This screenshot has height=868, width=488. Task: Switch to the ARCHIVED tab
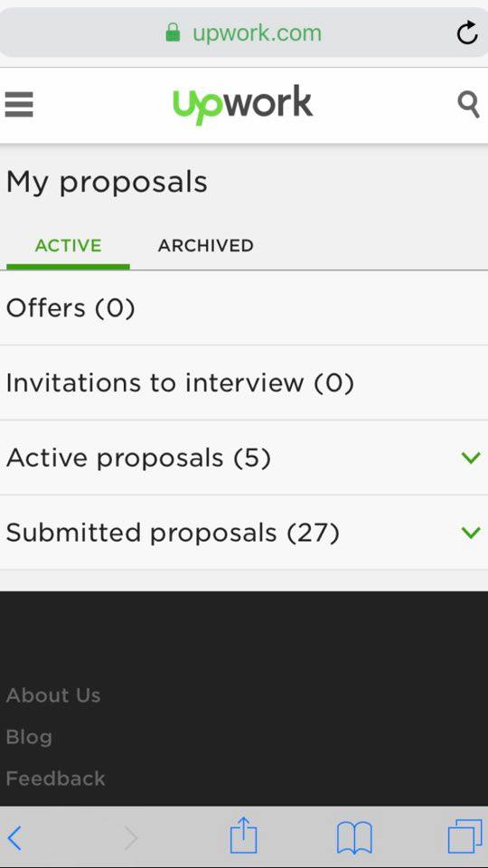206,245
